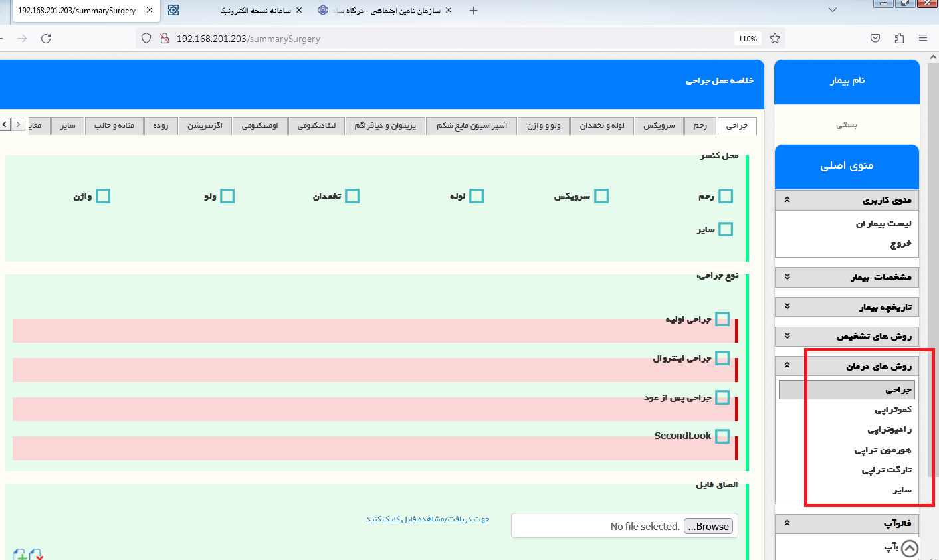This screenshot has width=939, height=560.
Task: Collapse the منوی کاربری section
Action: point(847,200)
